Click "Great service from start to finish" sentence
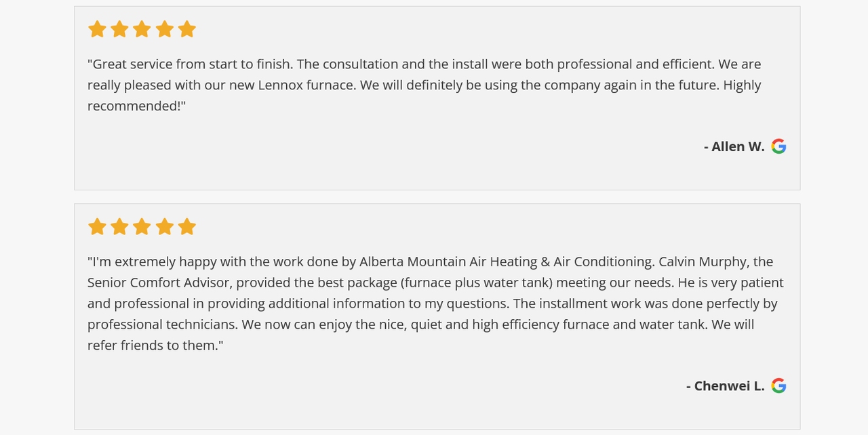 190,64
